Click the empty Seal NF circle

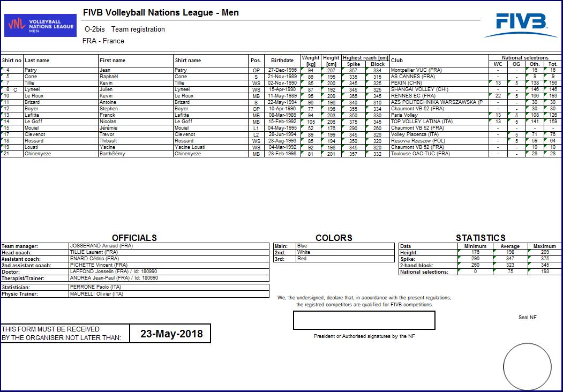[527, 367]
